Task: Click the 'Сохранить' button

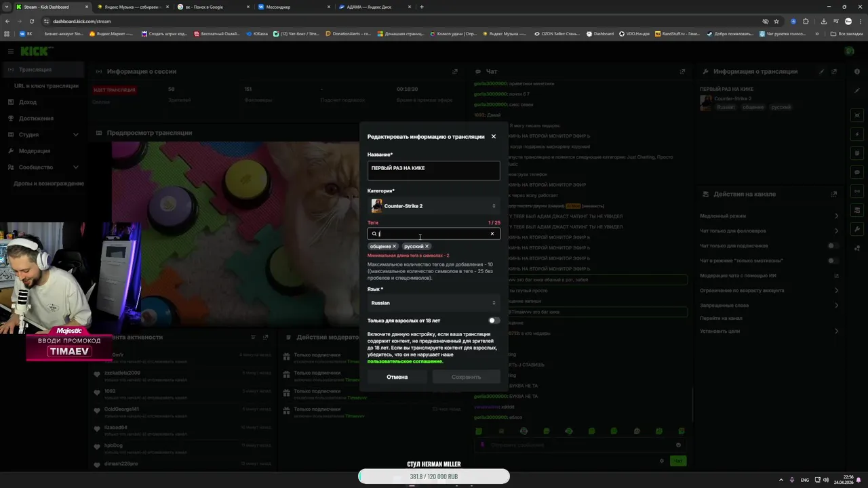Action: pos(466,377)
